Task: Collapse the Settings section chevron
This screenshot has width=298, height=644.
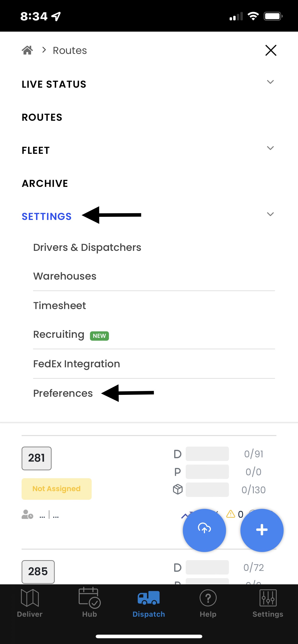Action: 270,214
